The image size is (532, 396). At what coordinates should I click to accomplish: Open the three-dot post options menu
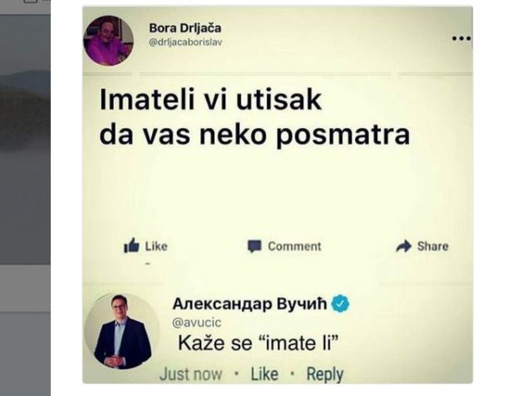pyautogui.click(x=461, y=38)
